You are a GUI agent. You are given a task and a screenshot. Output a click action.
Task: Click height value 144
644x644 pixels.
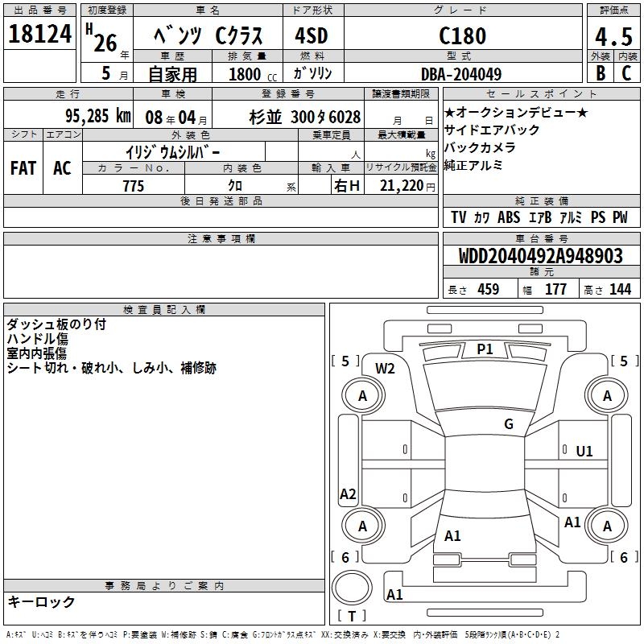coord(620,289)
